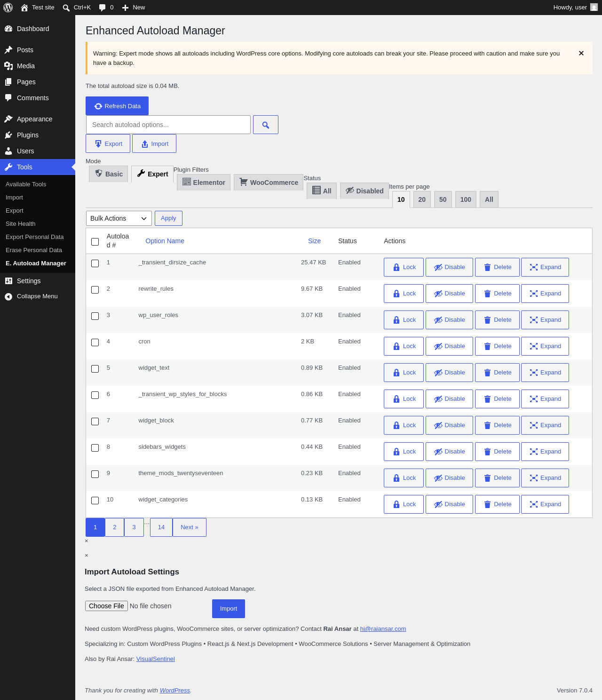Click the Export settings button
This screenshot has height=700, width=602.
tap(108, 143)
